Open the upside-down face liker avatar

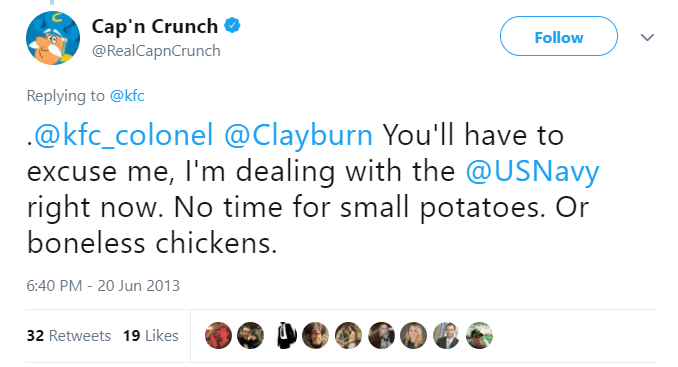(316, 335)
